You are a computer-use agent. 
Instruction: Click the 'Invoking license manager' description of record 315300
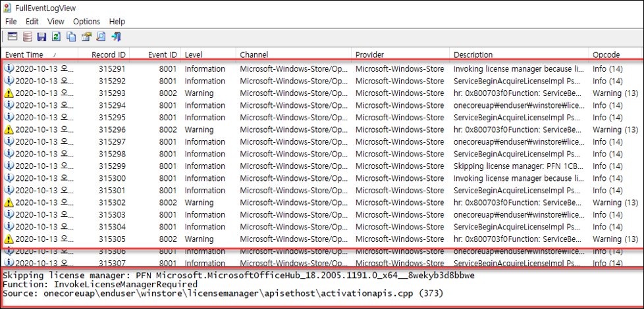[519, 178]
